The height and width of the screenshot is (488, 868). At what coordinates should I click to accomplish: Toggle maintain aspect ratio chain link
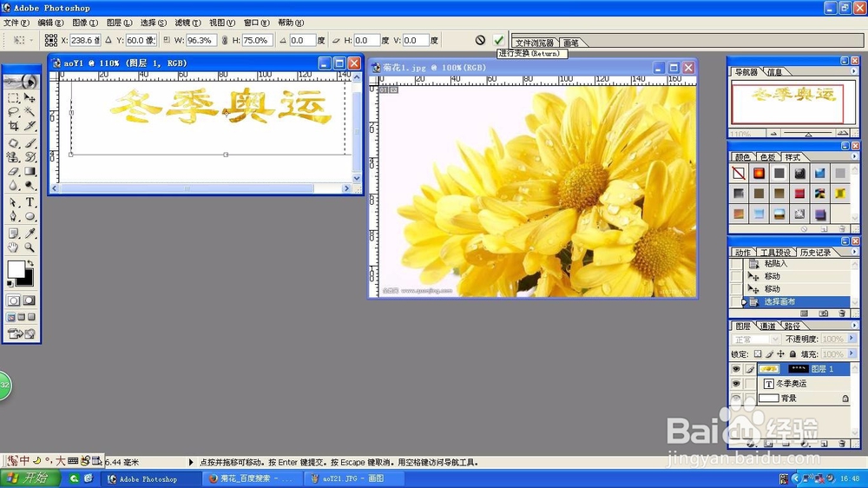tap(224, 40)
